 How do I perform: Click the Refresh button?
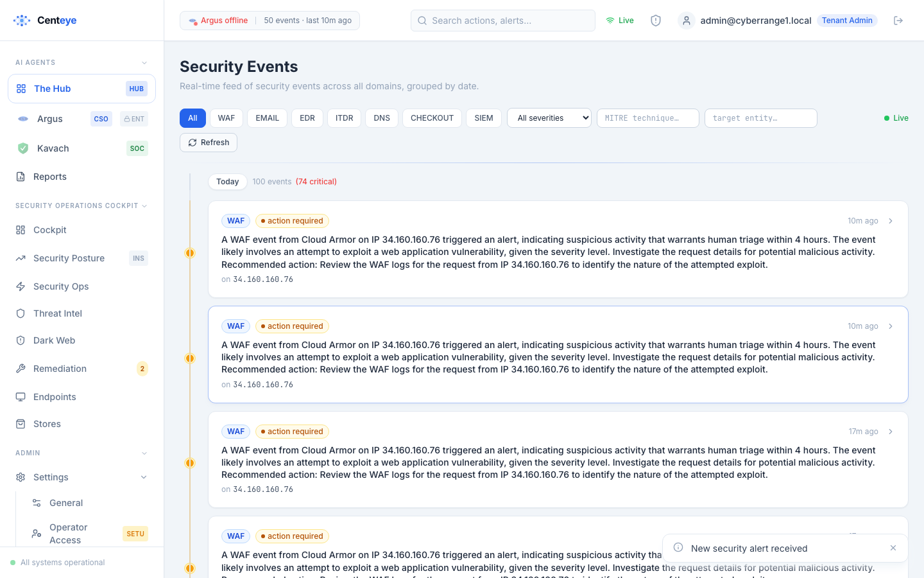tap(209, 143)
